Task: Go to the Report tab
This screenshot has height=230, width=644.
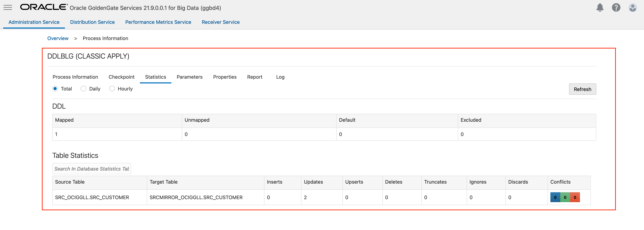Action: pos(254,77)
